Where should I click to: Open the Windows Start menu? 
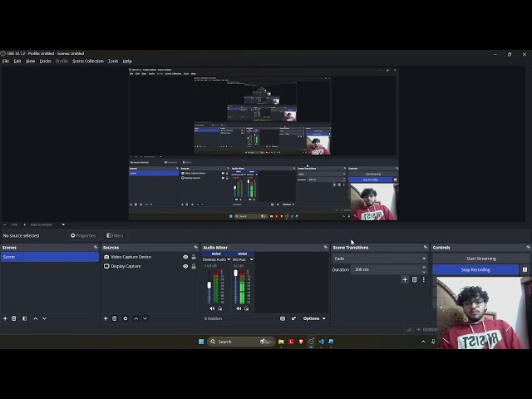coord(201,342)
